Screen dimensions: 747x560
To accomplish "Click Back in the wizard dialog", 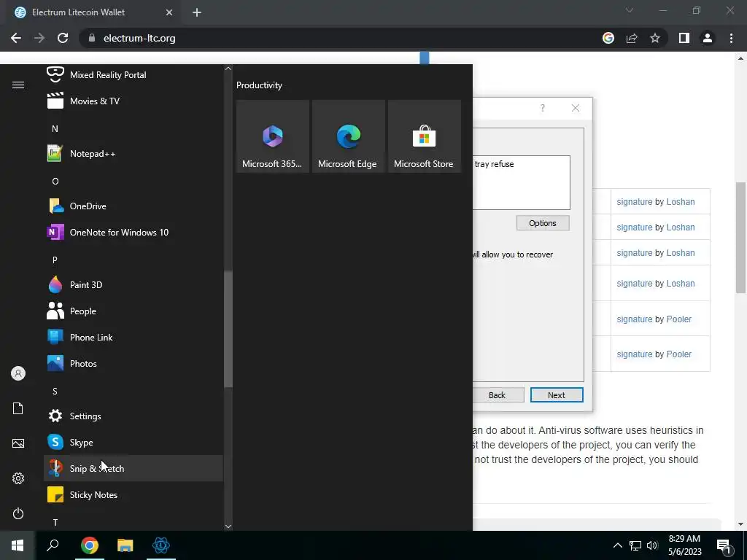I will (x=498, y=394).
